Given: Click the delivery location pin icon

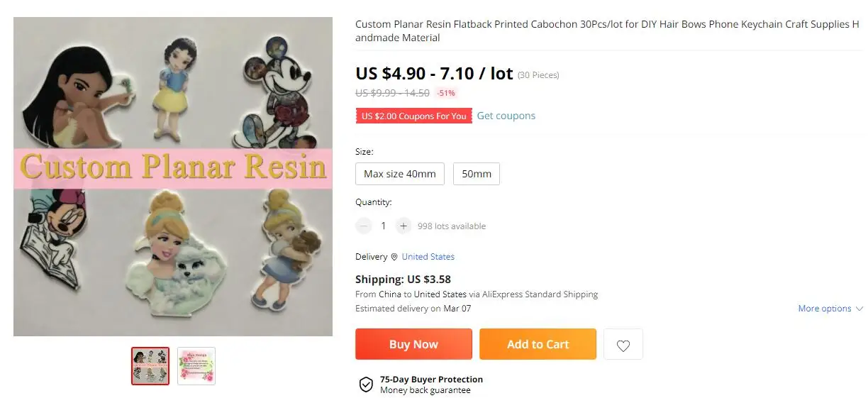Looking at the screenshot, I should [394, 257].
